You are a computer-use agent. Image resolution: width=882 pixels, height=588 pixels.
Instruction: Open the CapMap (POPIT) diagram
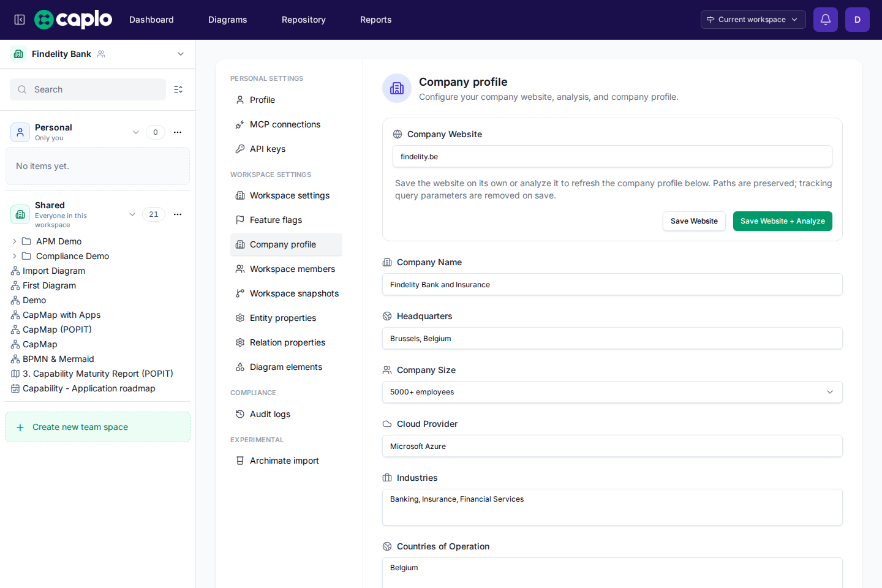(57, 330)
